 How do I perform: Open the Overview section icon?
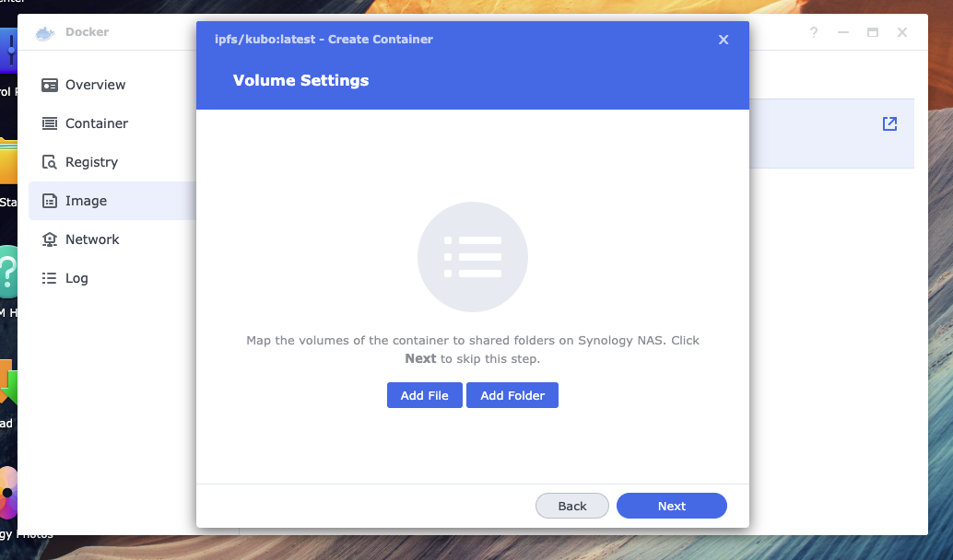pos(49,85)
